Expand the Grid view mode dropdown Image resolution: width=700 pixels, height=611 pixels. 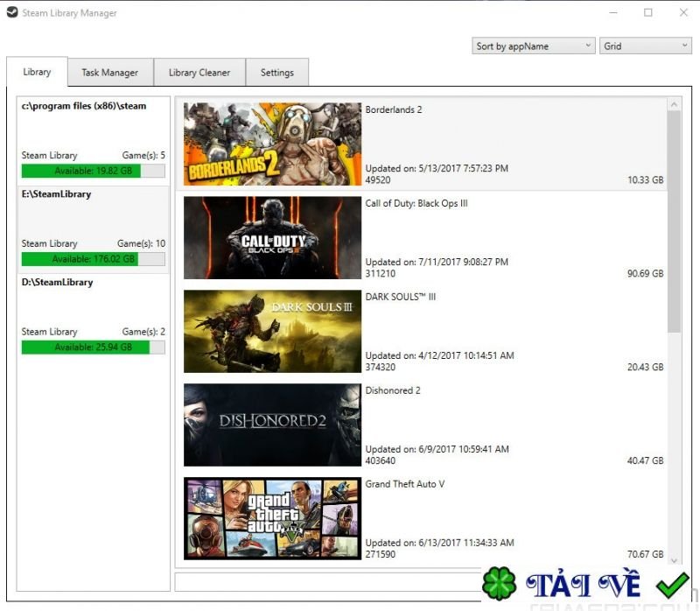tap(646, 46)
